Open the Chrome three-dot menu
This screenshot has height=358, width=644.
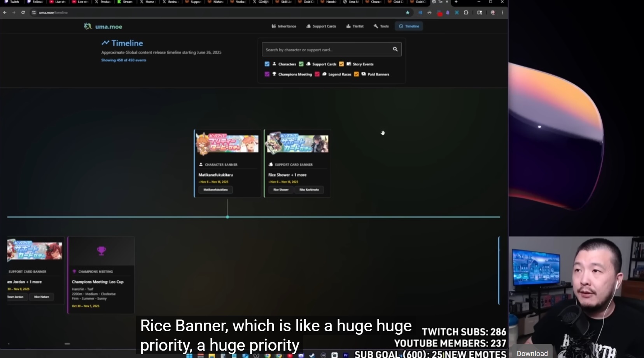coord(502,12)
